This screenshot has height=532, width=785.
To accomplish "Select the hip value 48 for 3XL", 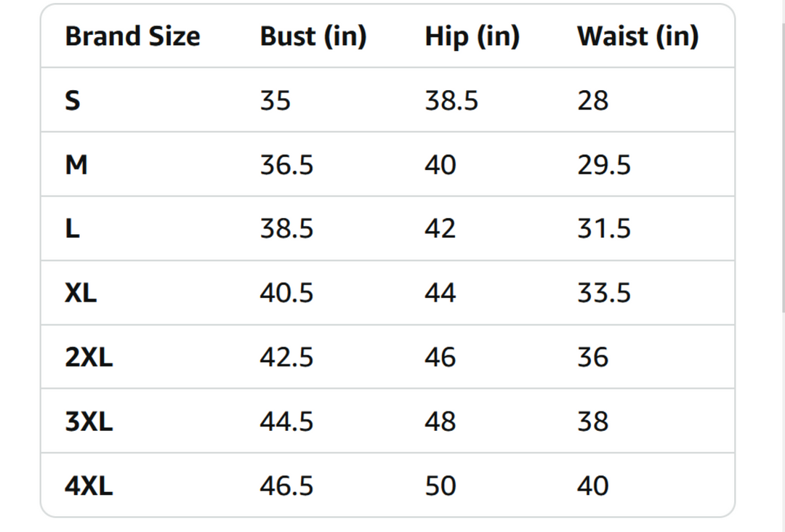I will (x=440, y=422).
